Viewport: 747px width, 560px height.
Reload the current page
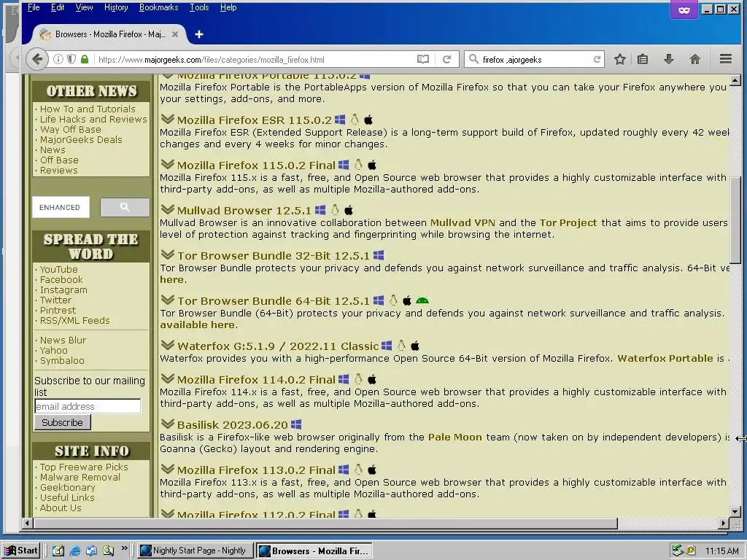pos(447,60)
